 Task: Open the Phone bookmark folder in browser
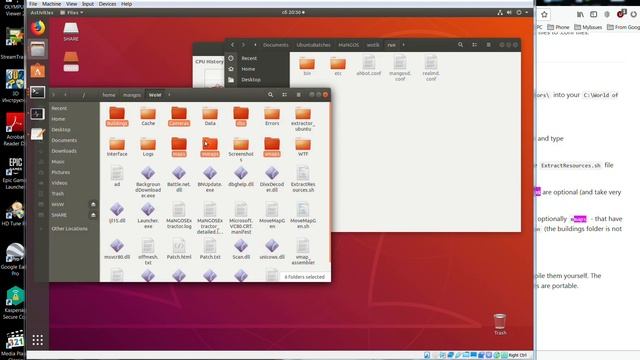tap(558, 27)
